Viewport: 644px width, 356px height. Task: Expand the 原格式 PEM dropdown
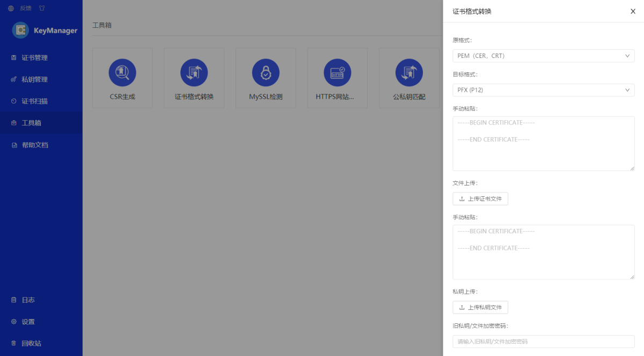point(543,56)
